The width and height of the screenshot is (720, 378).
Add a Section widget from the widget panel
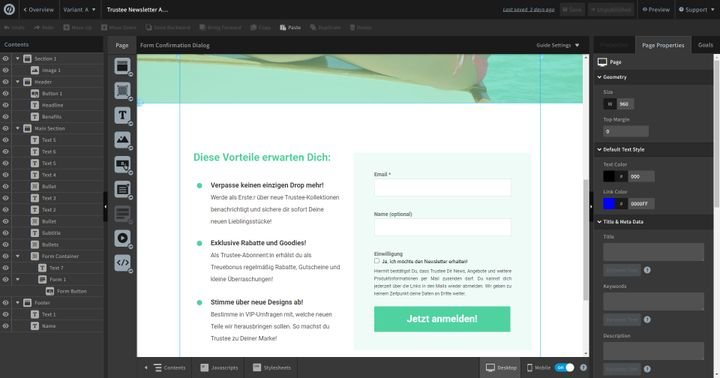(x=122, y=66)
